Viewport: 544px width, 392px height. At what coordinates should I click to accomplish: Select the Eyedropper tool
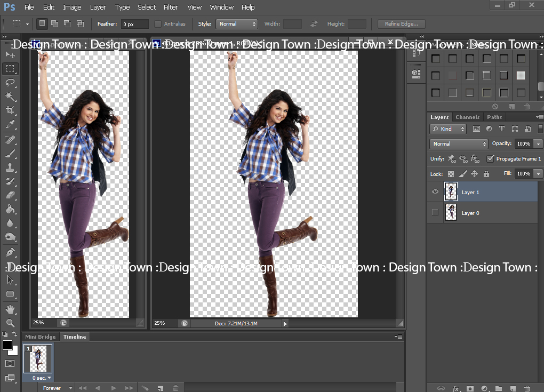click(10, 125)
